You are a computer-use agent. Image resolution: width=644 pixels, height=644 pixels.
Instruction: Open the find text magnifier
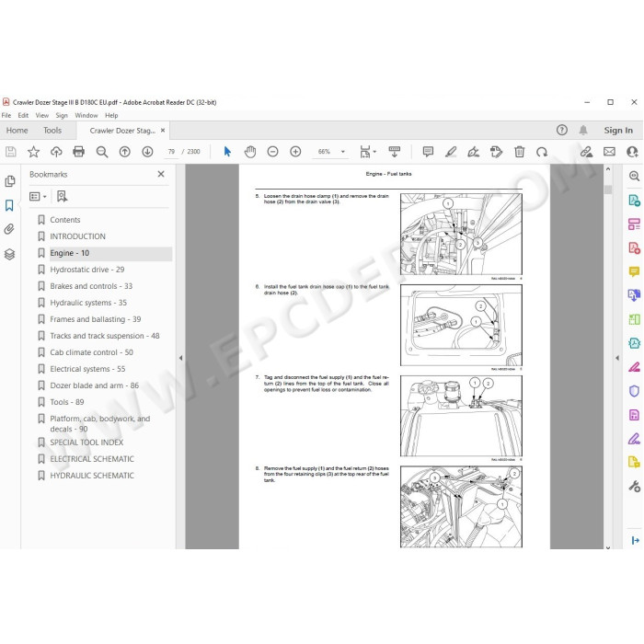(x=102, y=152)
